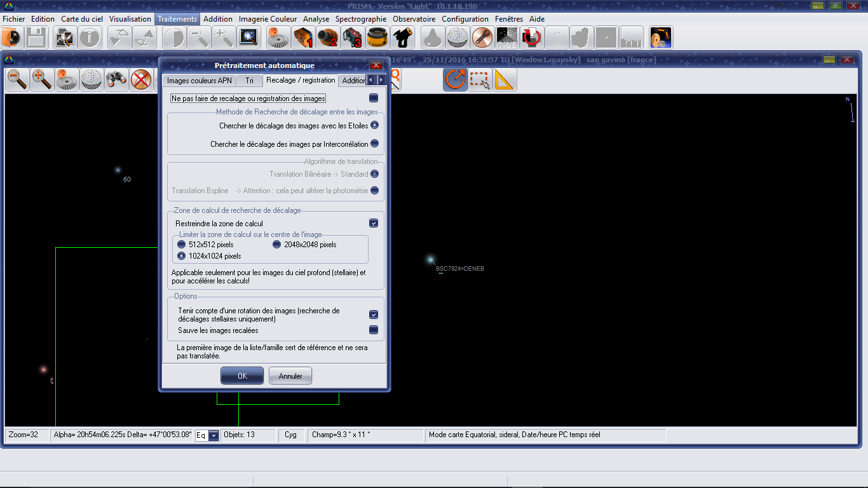Select 'décalage des images par Intercorrélation' option
Screen dimensions: 868x488
click(x=374, y=144)
